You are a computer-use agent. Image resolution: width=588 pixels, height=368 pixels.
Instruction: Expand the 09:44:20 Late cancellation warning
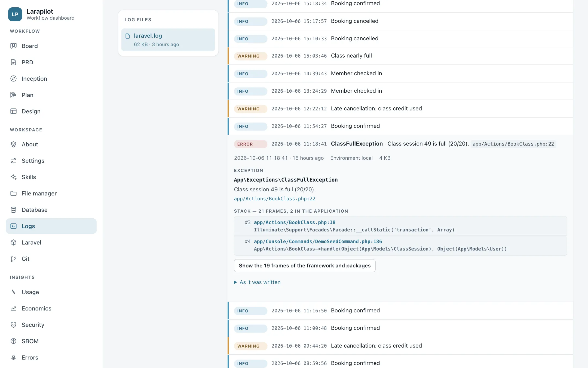tap(400, 346)
